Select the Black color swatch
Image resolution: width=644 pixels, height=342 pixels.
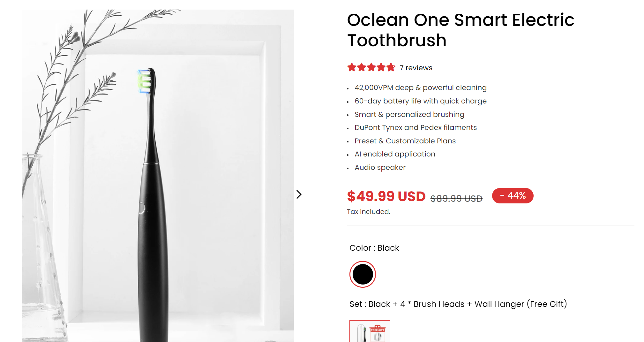pos(363,274)
